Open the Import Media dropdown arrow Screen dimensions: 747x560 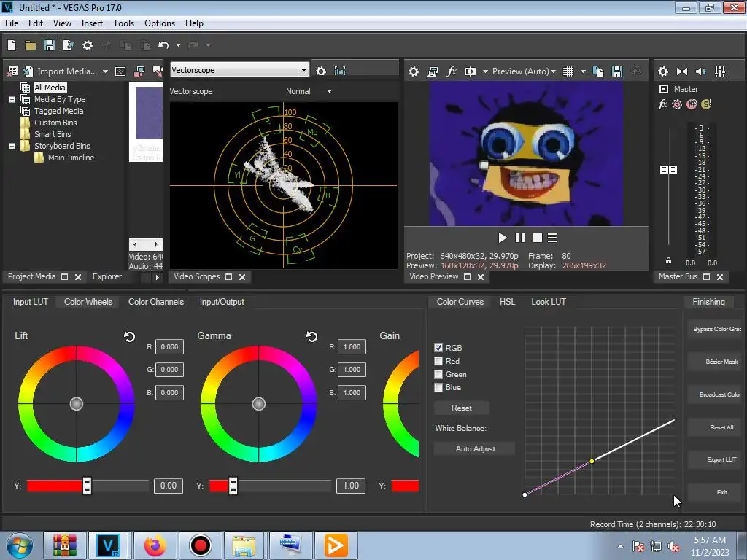105,71
